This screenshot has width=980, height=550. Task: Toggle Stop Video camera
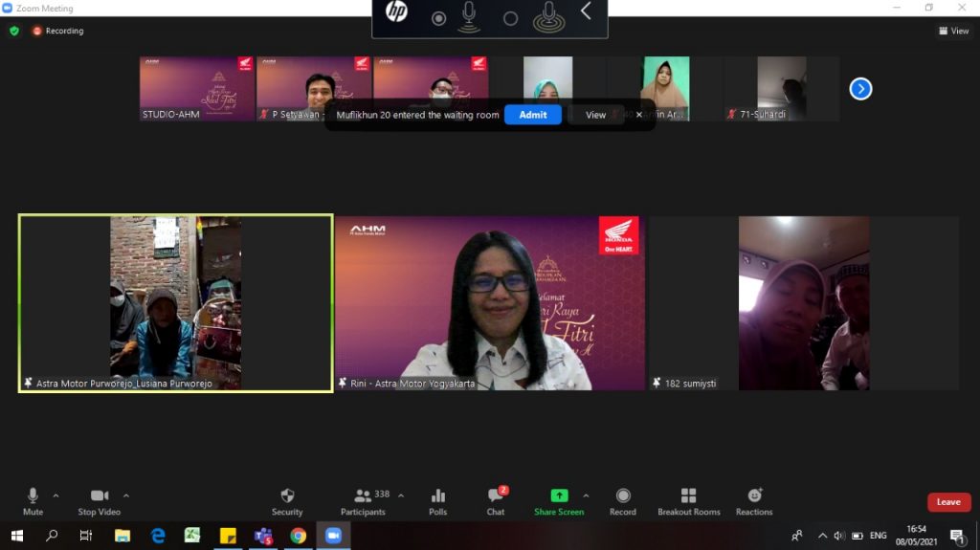(x=100, y=496)
